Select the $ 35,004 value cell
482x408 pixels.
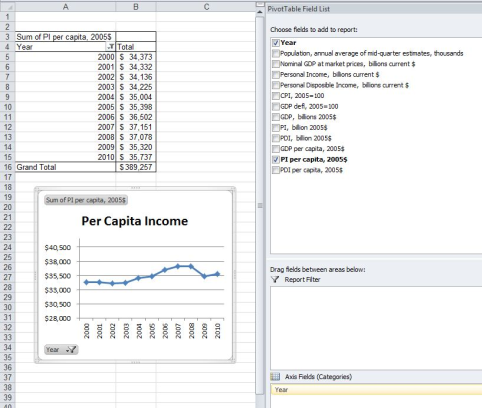136,97
